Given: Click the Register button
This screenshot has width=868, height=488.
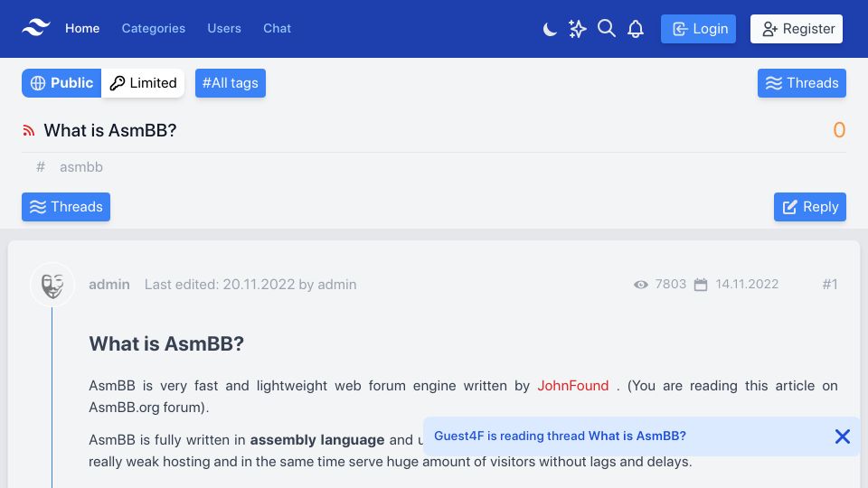Looking at the screenshot, I should pyautogui.click(x=797, y=29).
